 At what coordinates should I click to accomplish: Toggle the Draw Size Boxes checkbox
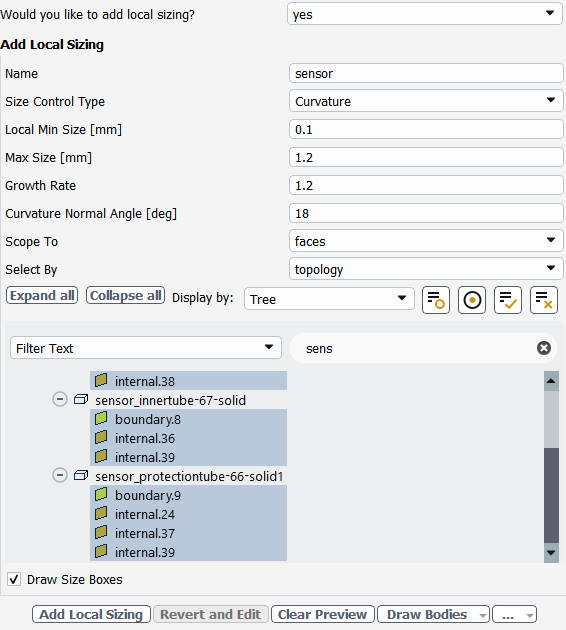tap(14, 579)
